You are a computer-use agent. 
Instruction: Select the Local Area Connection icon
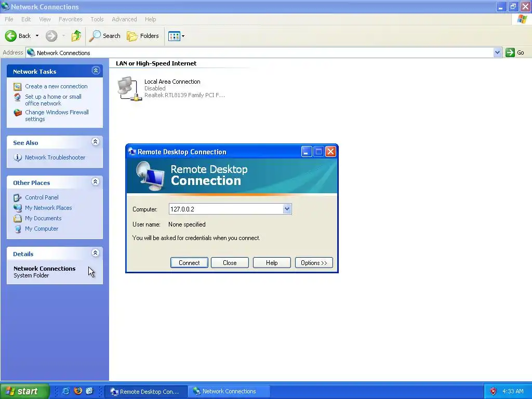(x=129, y=88)
